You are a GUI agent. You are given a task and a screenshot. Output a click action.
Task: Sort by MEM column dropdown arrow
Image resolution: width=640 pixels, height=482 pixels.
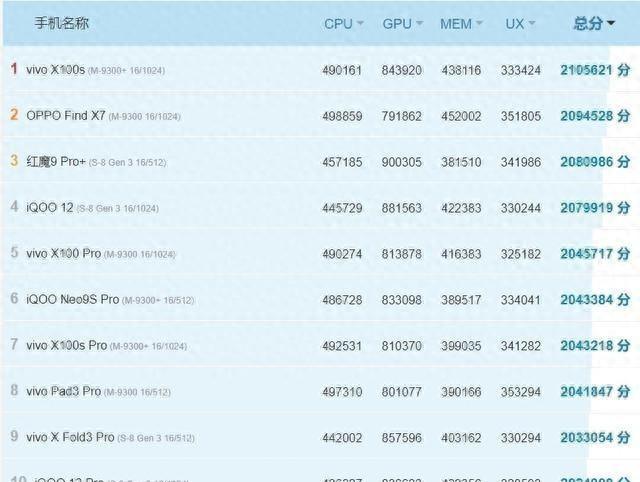pyautogui.click(x=479, y=23)
